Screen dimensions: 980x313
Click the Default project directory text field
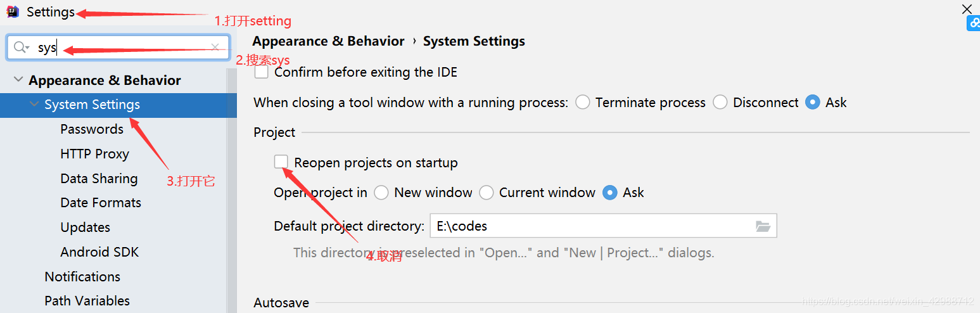click(x=589, y=226)
